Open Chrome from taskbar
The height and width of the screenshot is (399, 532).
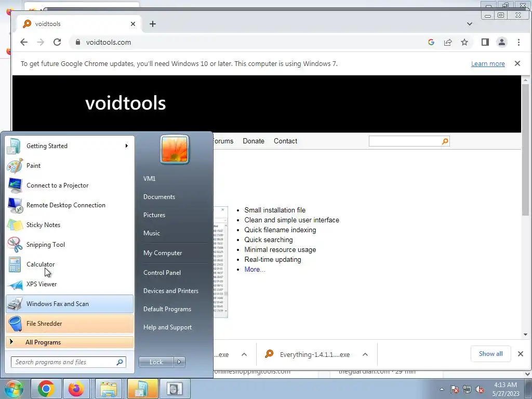click(46, 389)
